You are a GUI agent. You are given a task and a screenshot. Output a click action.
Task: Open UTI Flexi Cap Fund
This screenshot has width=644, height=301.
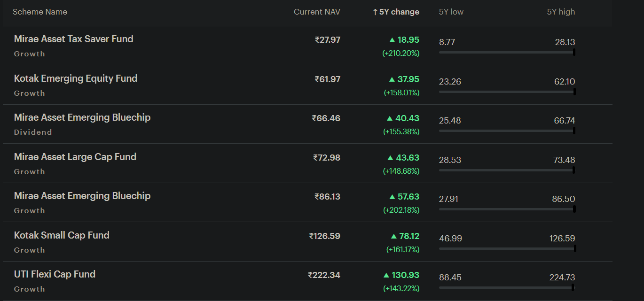55,274
